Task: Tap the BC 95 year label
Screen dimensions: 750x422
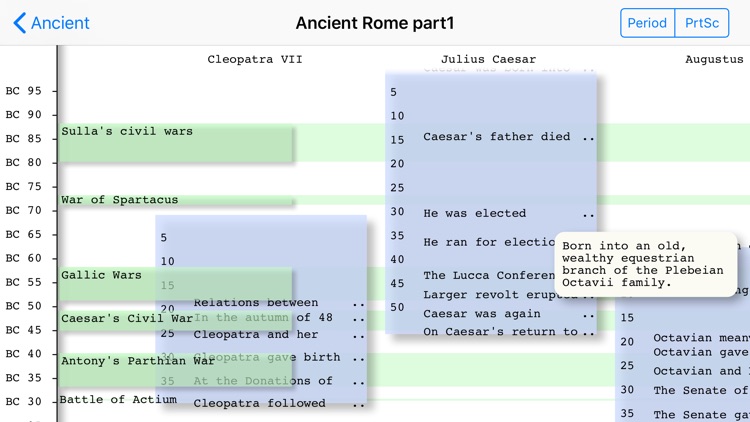Action: tap(23, 91)
